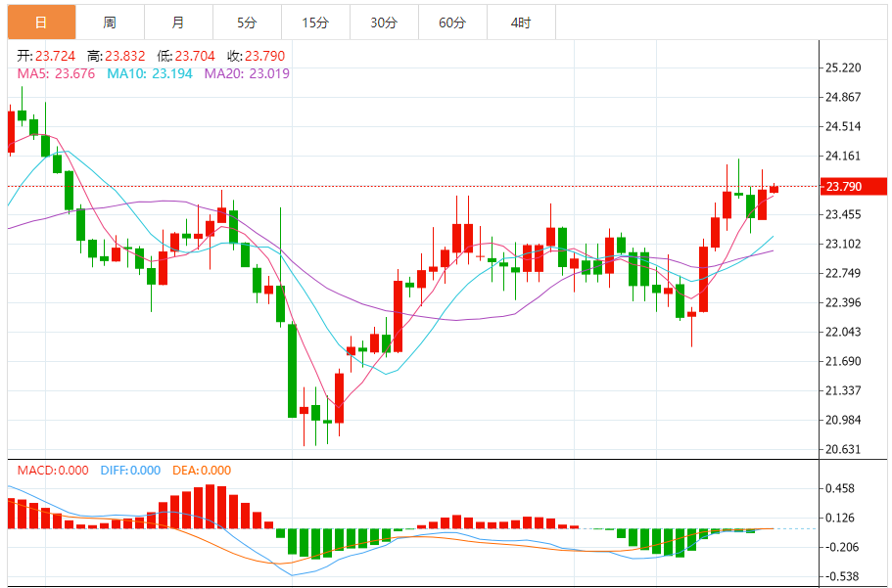Image resolution: width=892 pixels, height=588 pixels.
Task: Click the 23.790 current price tag
Action: pos(853,187)
